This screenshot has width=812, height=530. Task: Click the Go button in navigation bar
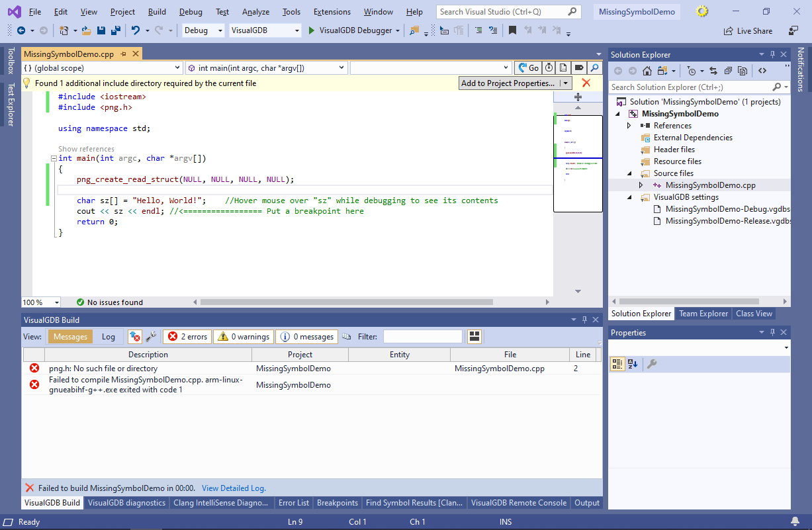tap(528, 67)
